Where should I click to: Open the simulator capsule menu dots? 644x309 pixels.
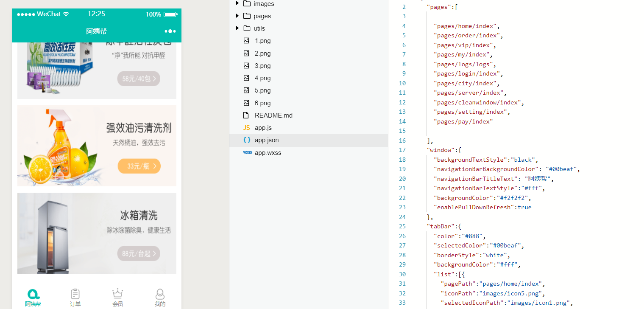coord(170,31)
